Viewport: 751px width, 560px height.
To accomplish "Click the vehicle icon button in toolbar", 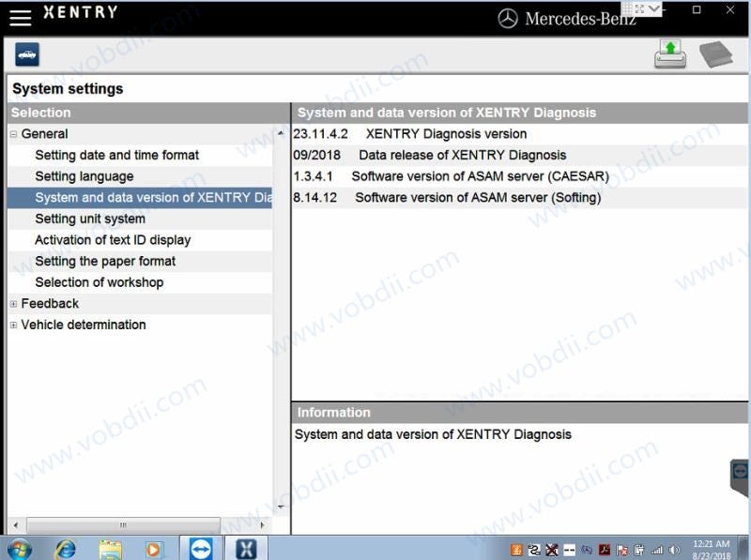I will point(27,54).
